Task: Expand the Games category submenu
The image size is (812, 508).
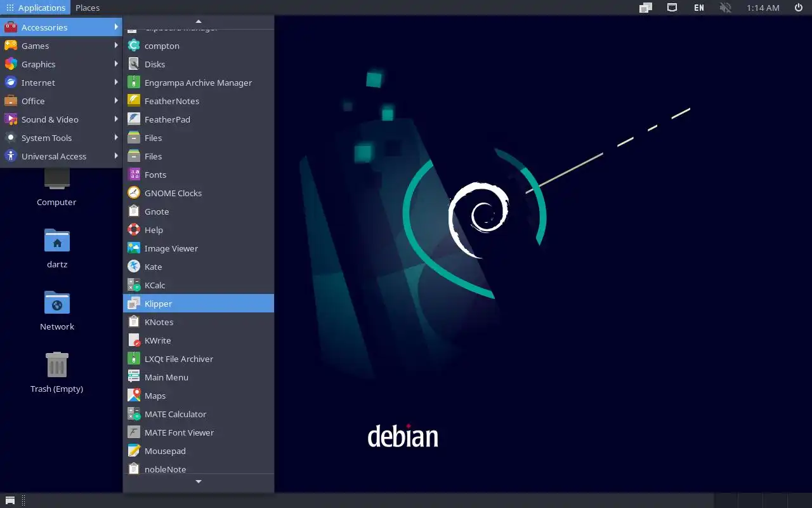Action: [x=61, y=46]
